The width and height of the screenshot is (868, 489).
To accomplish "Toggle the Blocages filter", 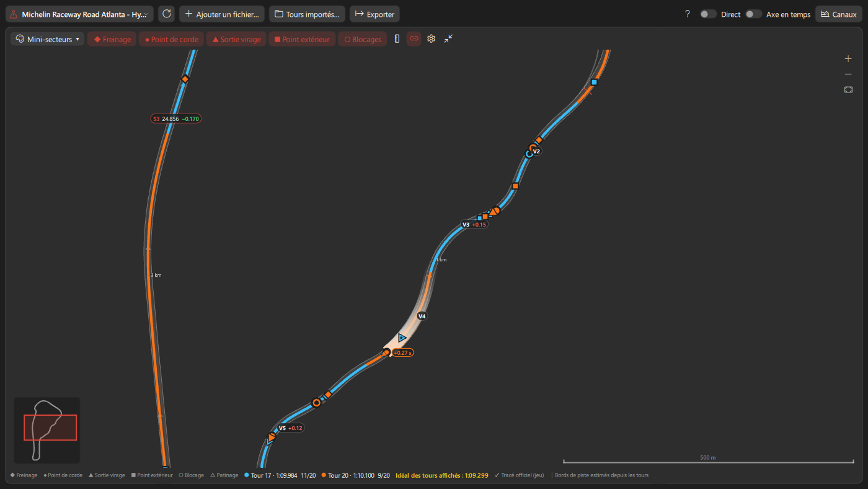I will [363, 39].
